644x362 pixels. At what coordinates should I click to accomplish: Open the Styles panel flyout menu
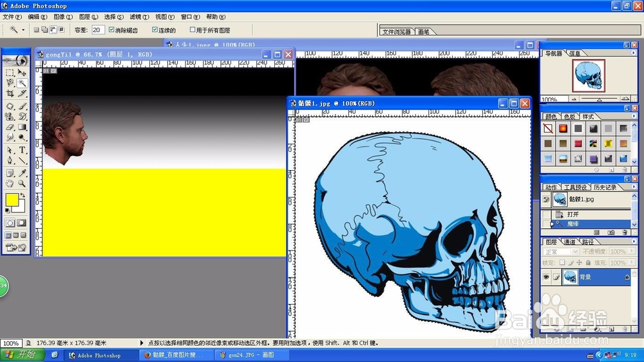click(634, 117)
